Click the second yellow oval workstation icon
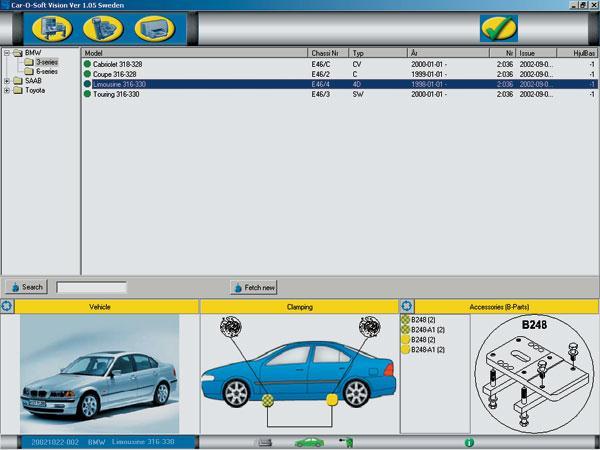Viewport: 600px width, 450px height. (103, 28)
